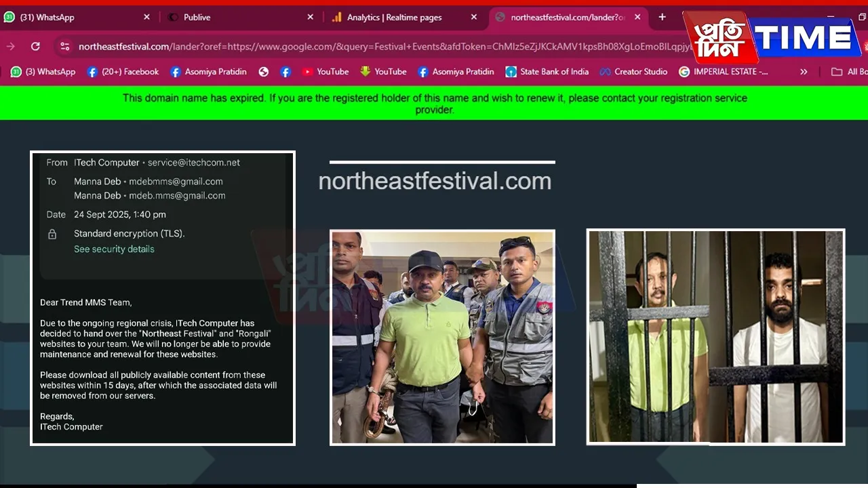The height and width of the screenshot is (488, 868).
Task: Click the See security details link
Action: coord(114,249)
